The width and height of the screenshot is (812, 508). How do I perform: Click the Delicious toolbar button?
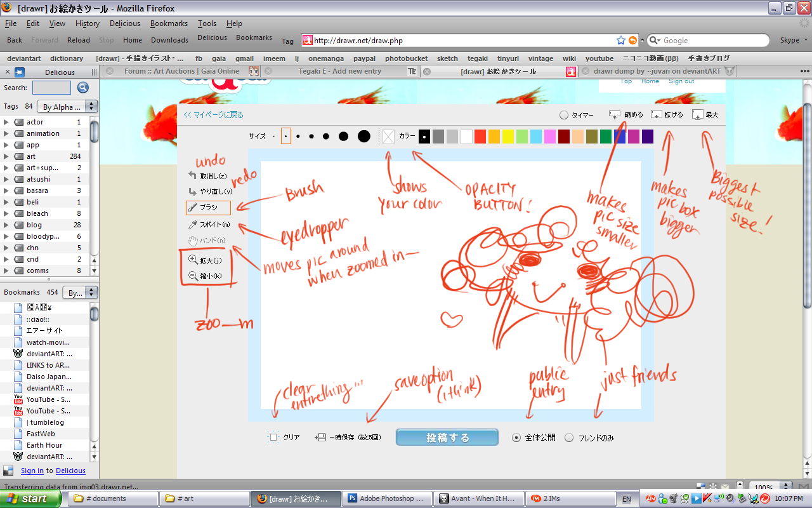pyautogui.click(x=212, y=37)
